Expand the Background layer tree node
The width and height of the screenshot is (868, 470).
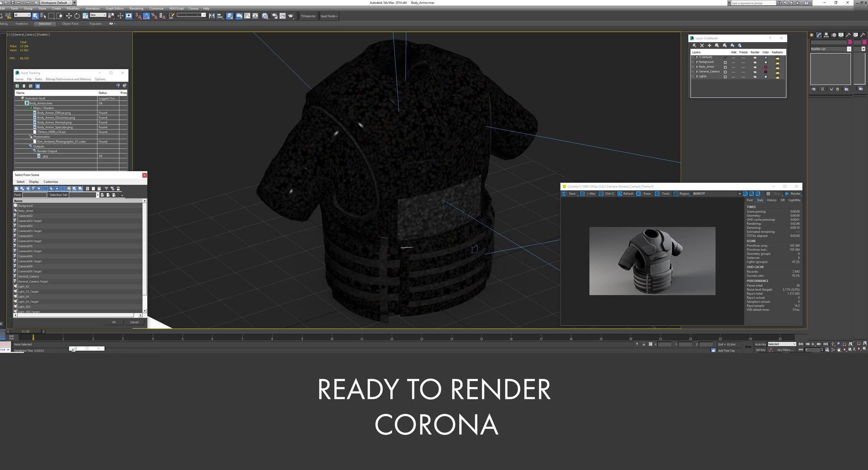tap(693, 62)
